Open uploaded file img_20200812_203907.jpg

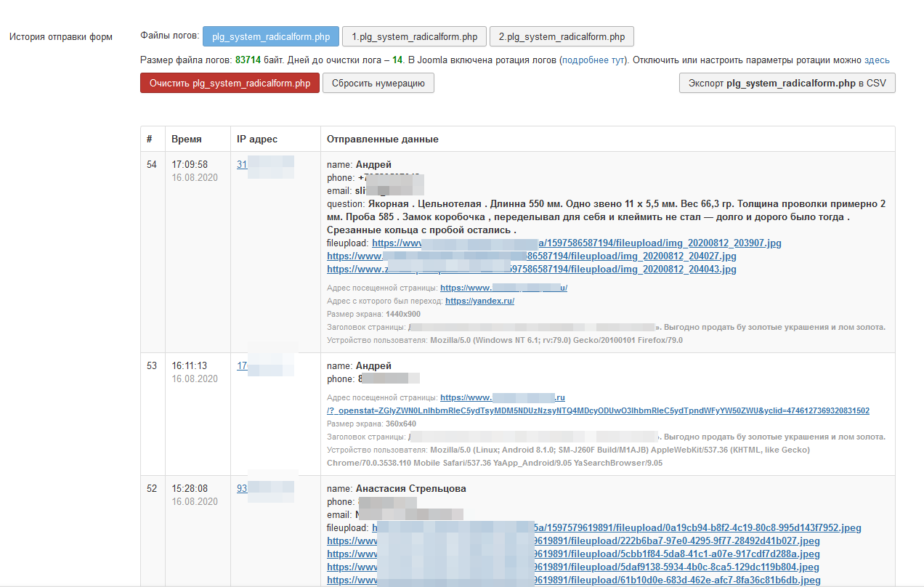tap(654, 243)
